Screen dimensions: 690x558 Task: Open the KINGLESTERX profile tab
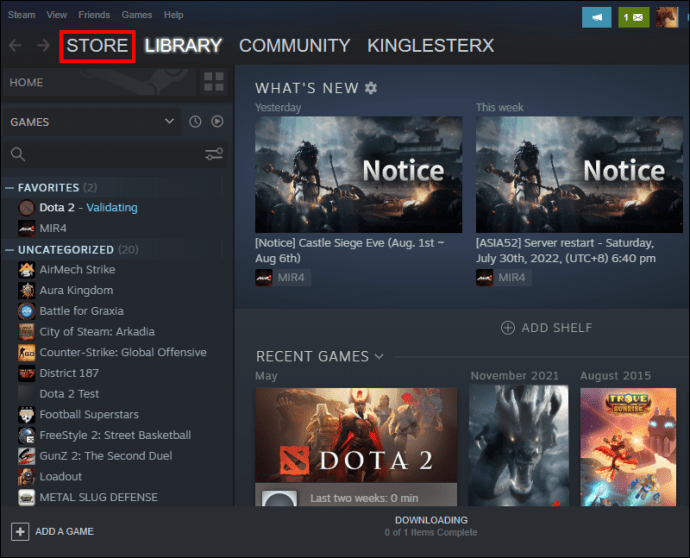(431, 46)
